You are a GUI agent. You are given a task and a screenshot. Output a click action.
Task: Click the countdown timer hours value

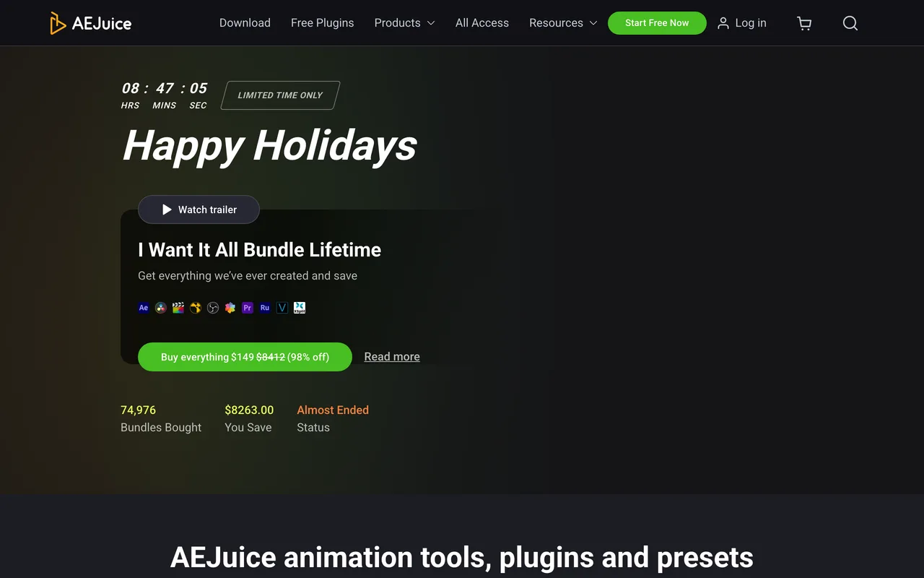pos(131,88)
